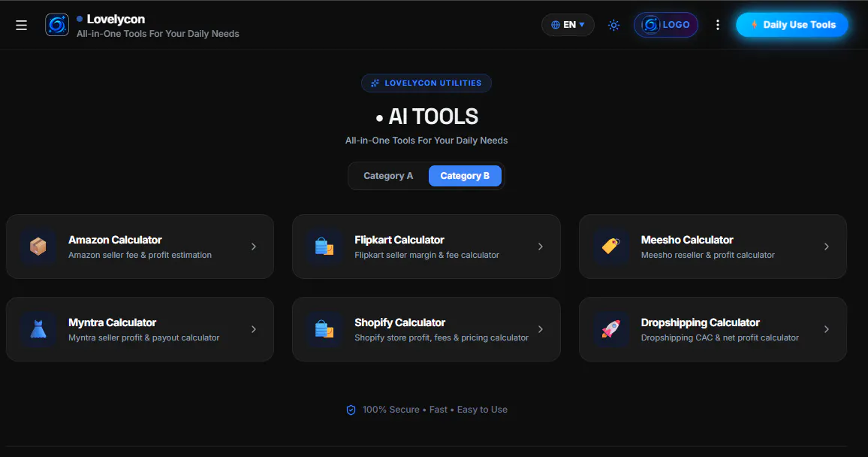
Task: Open the Shopify Calculator title
Action: [x=399, y=322]
